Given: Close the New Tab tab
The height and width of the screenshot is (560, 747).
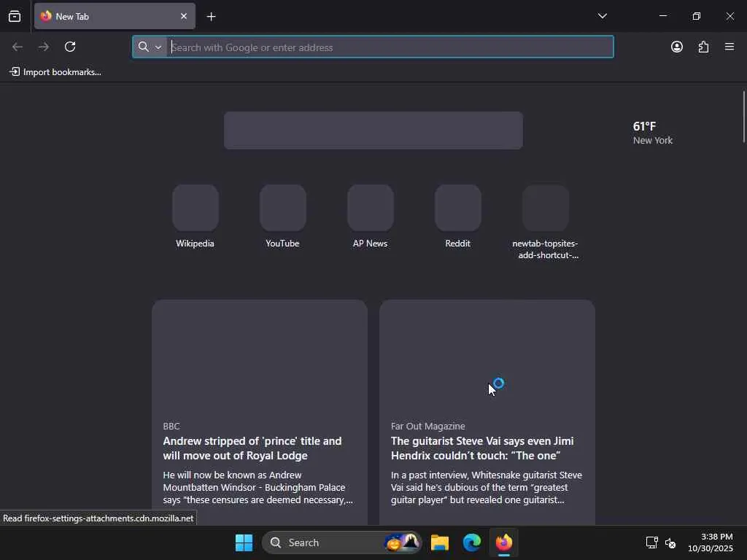Looking at the screenshot, I should pyautogui.click(x=184, y=16).
